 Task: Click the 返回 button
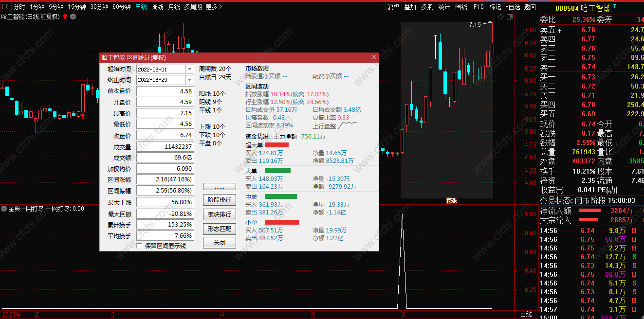tap(530, 7)
